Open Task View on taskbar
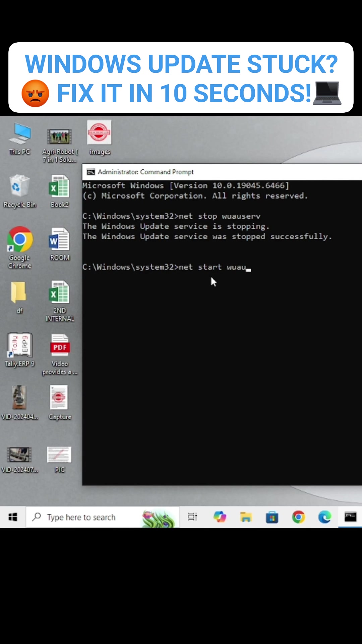Screen dimensions: 362x644 (x=192, y=517)
